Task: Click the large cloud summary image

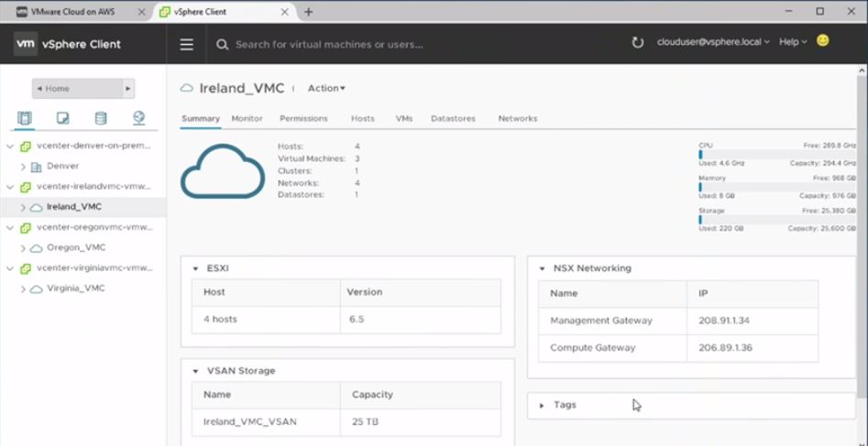Action: point(223,171)
